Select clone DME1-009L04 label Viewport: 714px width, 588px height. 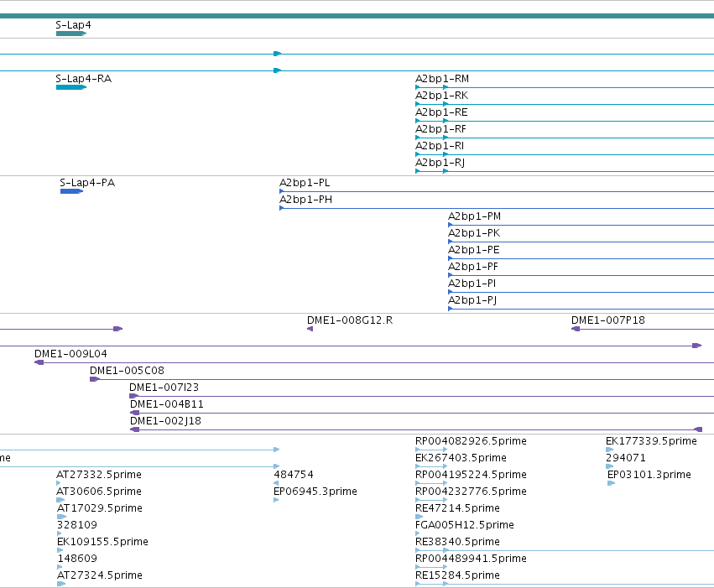71,354
